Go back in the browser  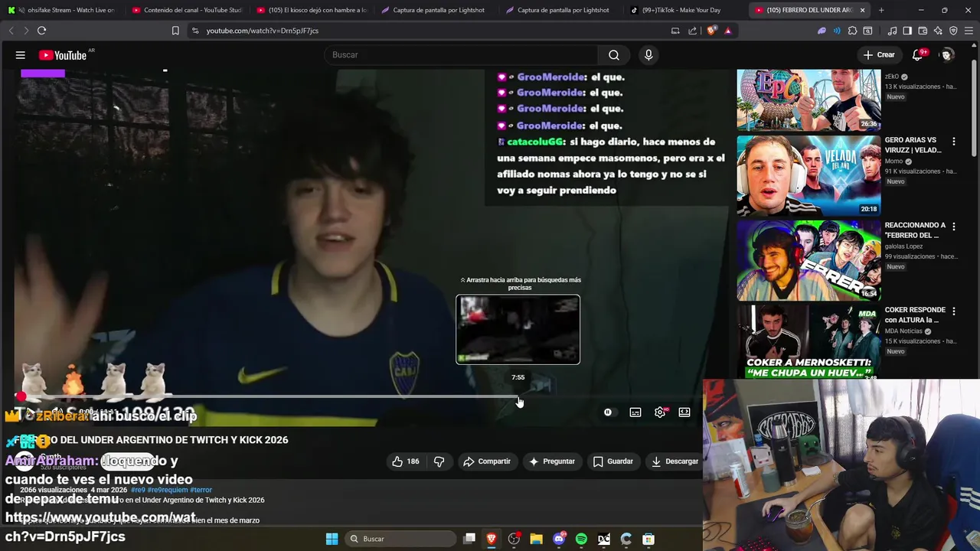click(11, 31)
